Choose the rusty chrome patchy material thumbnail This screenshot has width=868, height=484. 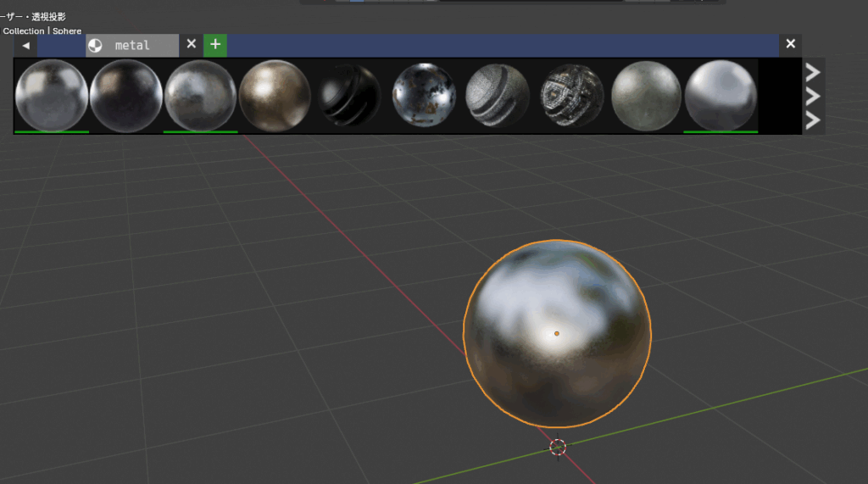click(424, 95)
